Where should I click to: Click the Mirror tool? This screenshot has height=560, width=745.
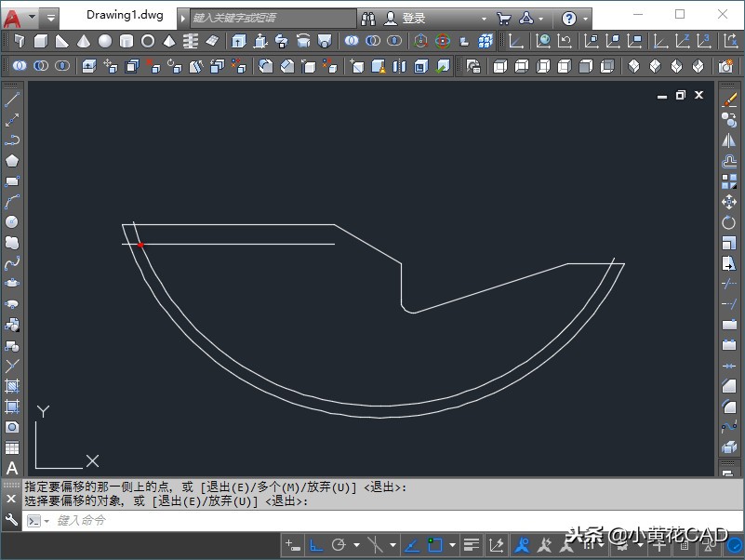tap(729, 140)
